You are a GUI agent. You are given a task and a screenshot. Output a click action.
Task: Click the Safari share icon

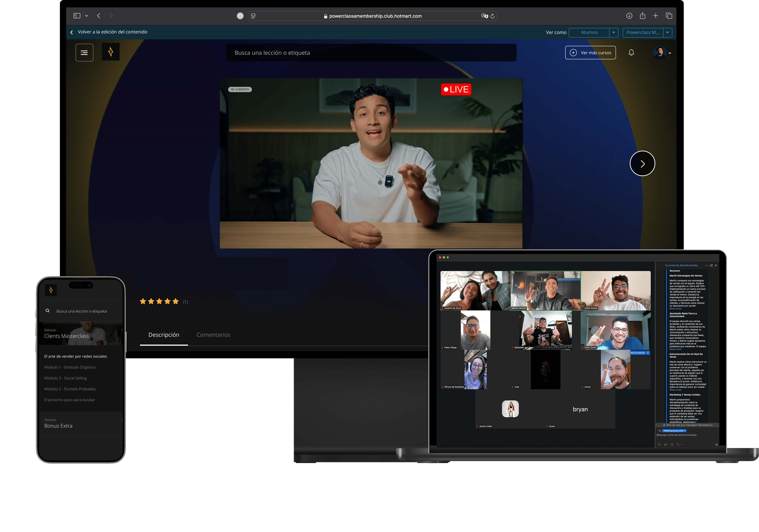642,16
